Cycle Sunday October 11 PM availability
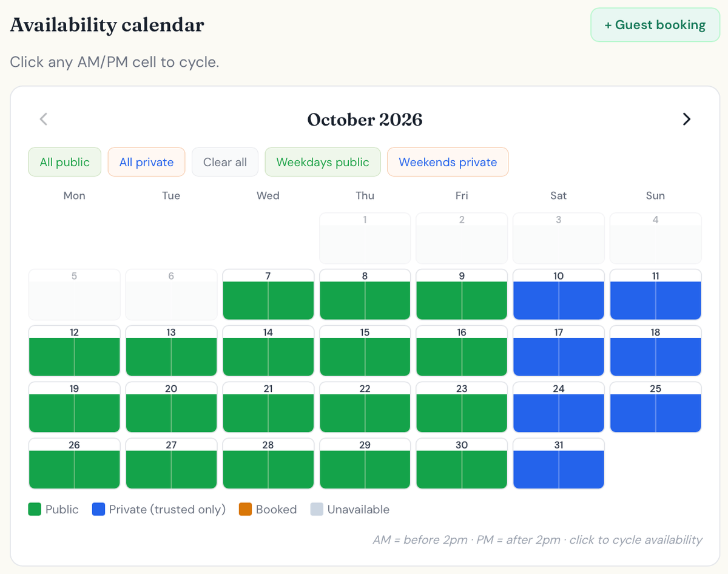The image size is (728, 574). 678,300
